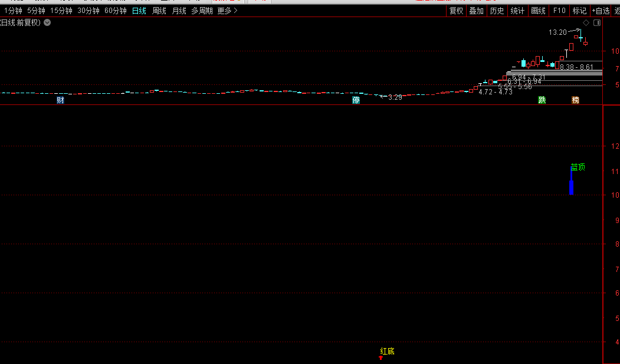Click the 13.20 high price label

click(557, 32)
